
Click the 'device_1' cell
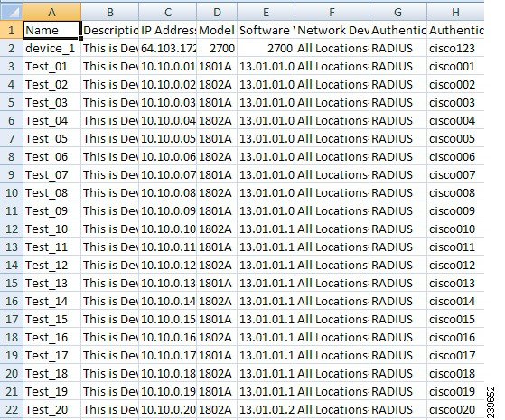(51, 48)
